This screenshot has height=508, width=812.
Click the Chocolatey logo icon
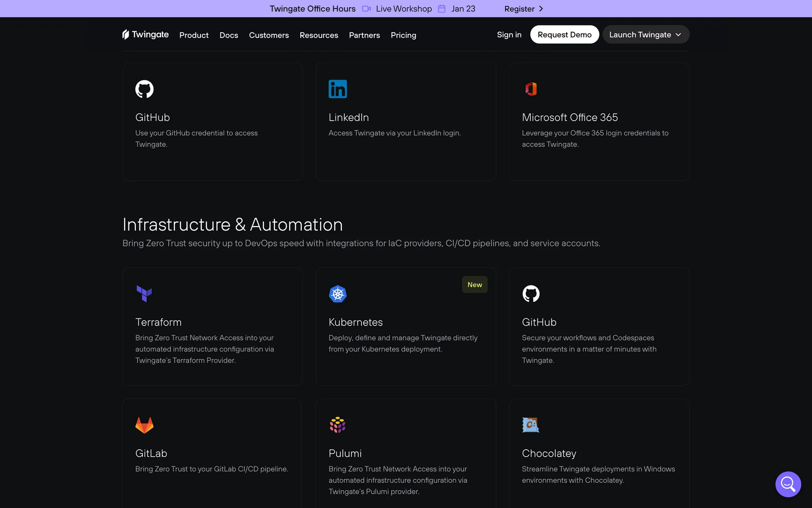pyautogui.click(x=531, y=425)
